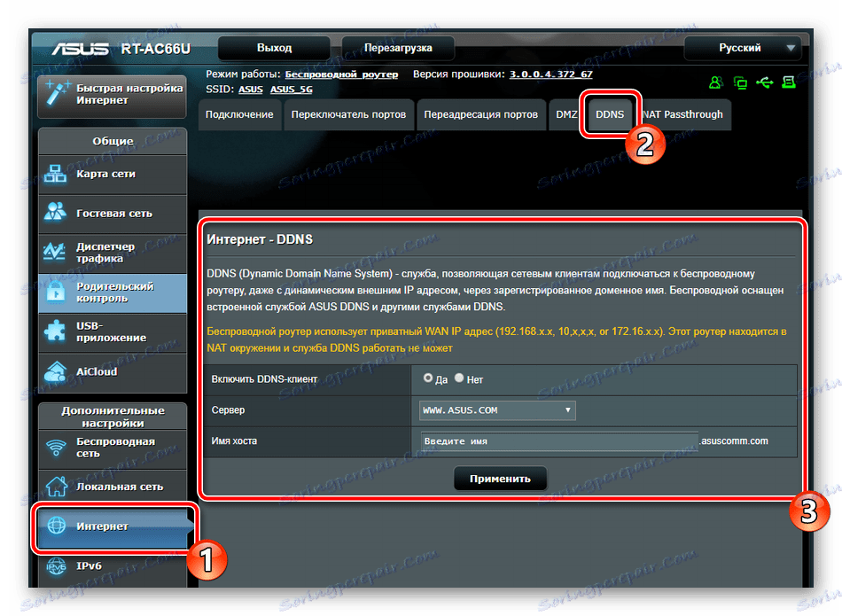Click the green USB status icon
Screen dimensions: 842x616
pyautogui.click(x=765, y=82)
